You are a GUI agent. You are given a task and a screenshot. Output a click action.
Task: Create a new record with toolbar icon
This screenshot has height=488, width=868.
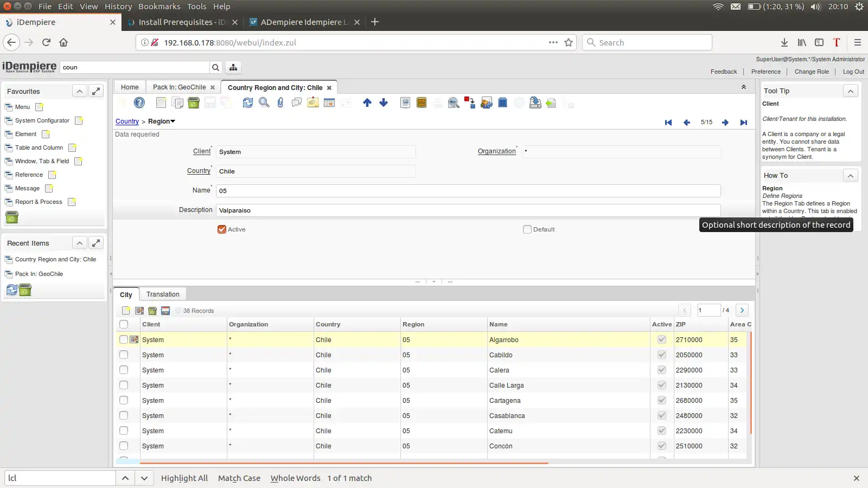[x=161, y=102]
